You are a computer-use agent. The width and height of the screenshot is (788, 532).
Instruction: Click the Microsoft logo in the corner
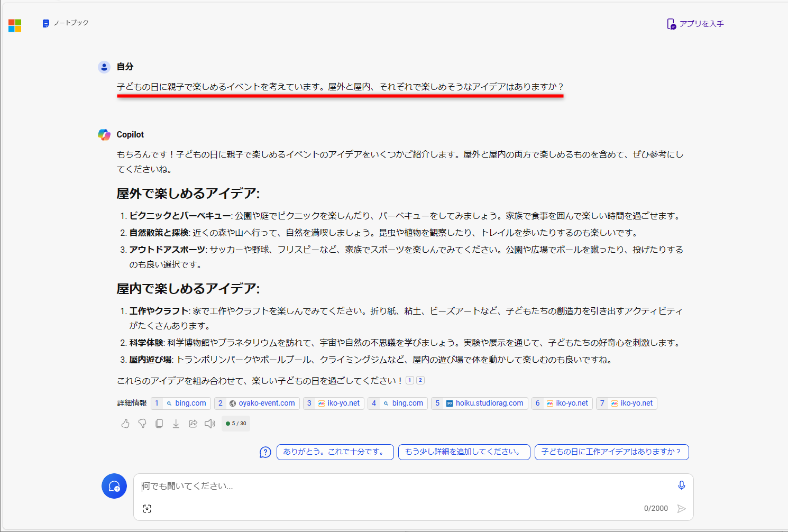pos(15,25)
